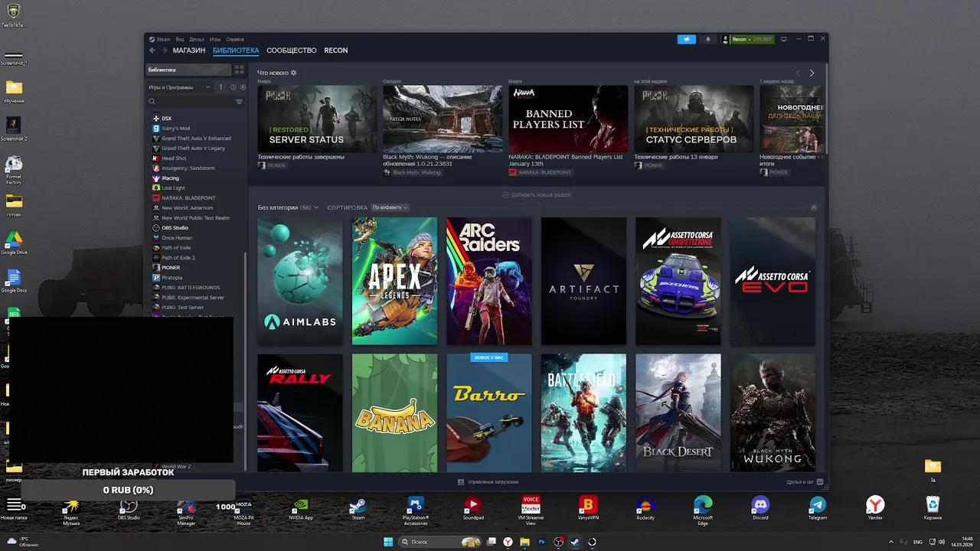Click 'Добавить новый раздел' button

pos(537,195)
